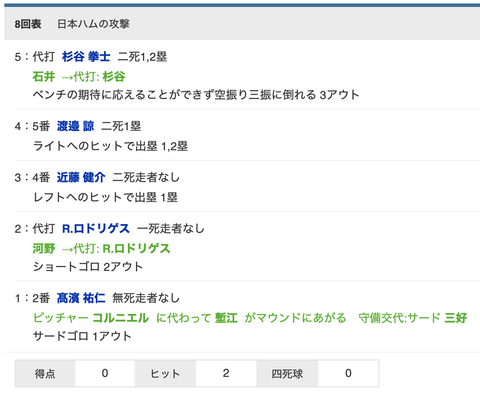480x396 pixels.
Task: Open R.ロドリゲス player link in blue
Action: pos(96,229)
